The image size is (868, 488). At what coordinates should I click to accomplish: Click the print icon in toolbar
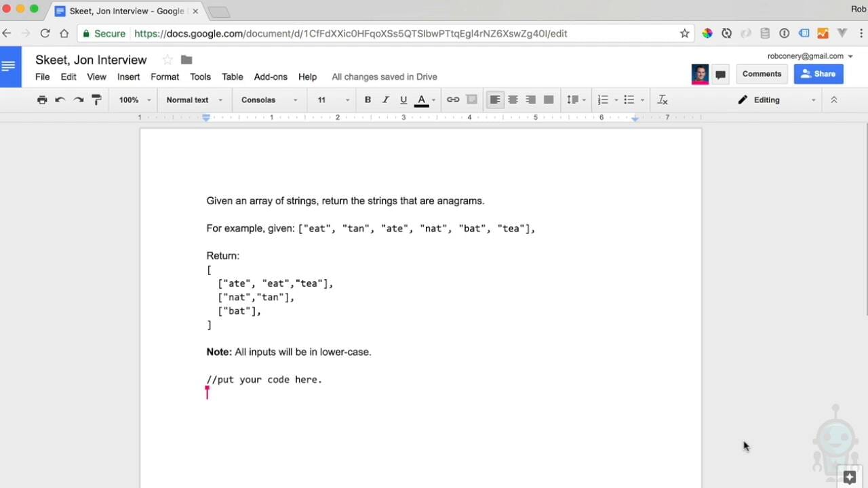[x=42, y=100]
